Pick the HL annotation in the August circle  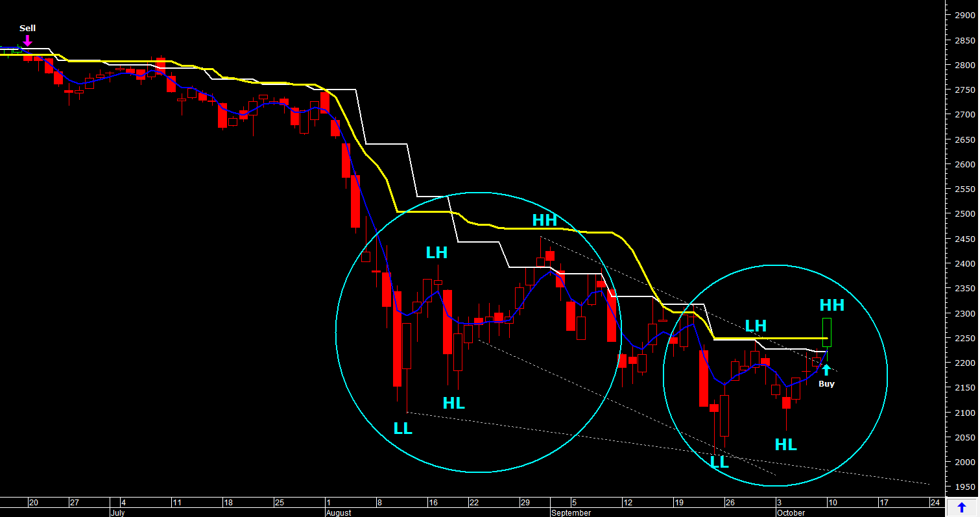pyautogui.click(x=454, y=403)
